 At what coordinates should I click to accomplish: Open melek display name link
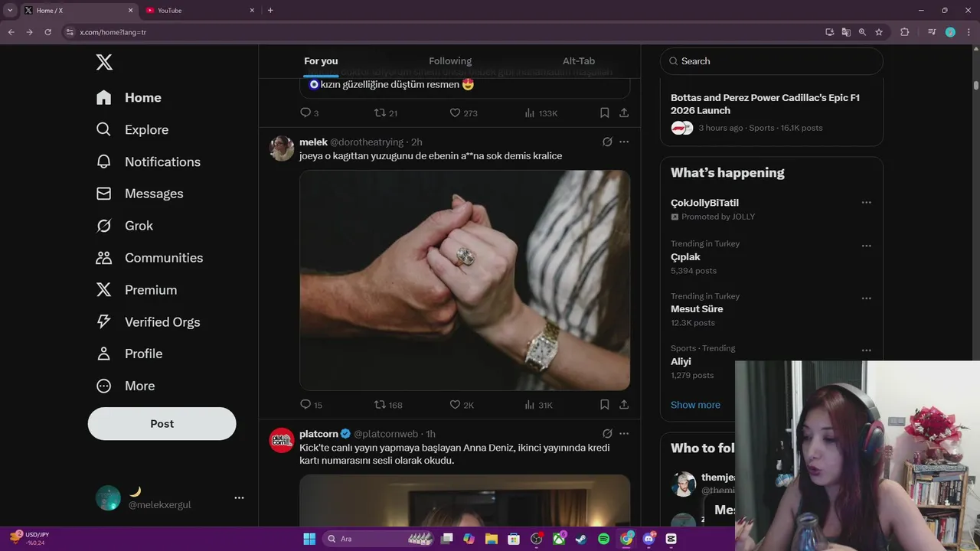pyautogui.click(x=313, y=142)
